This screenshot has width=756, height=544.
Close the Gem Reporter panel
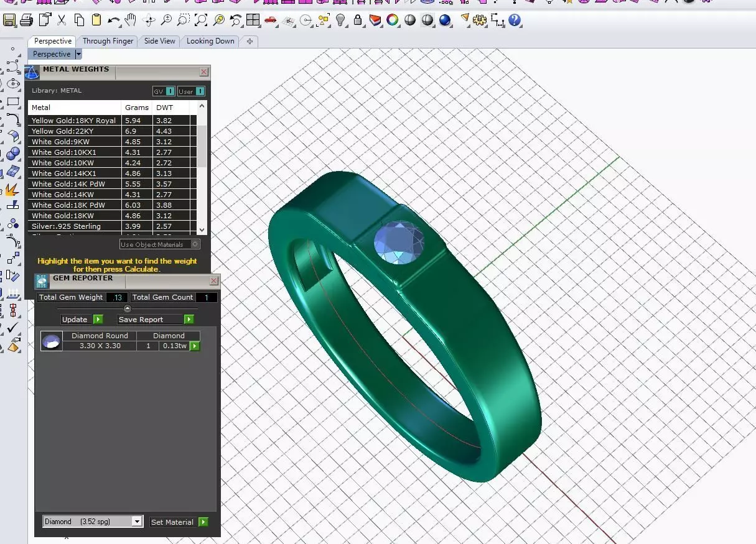214,281
